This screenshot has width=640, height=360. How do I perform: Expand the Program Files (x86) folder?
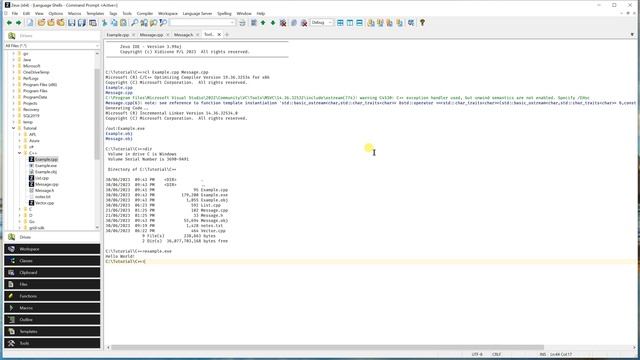coord(13,84)
